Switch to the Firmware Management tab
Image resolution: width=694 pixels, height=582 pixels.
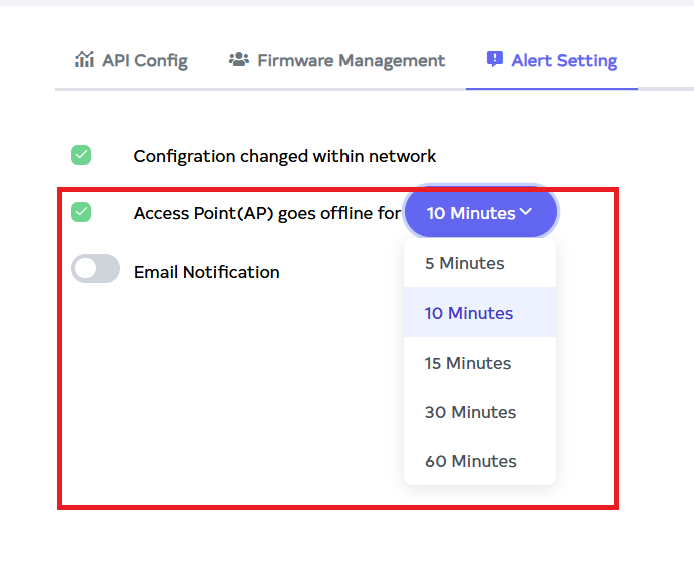pos(337,60)
